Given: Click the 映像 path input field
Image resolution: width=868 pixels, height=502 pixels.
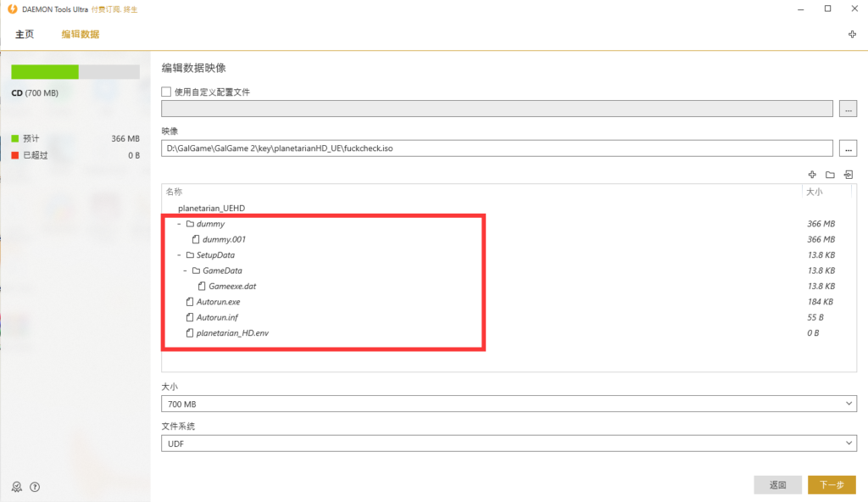Looking at the screenshot, I should point(497,148).
